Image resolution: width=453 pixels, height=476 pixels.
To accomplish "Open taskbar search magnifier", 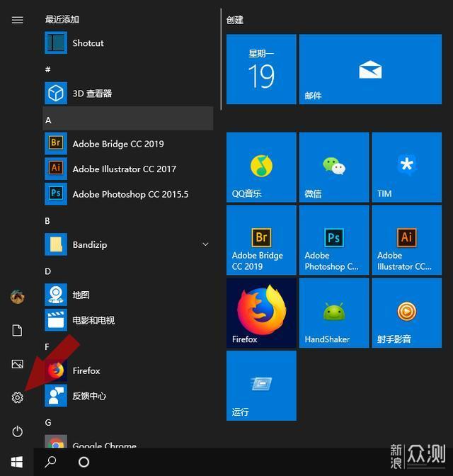I will pyautogui.click(x=50, y=462).
